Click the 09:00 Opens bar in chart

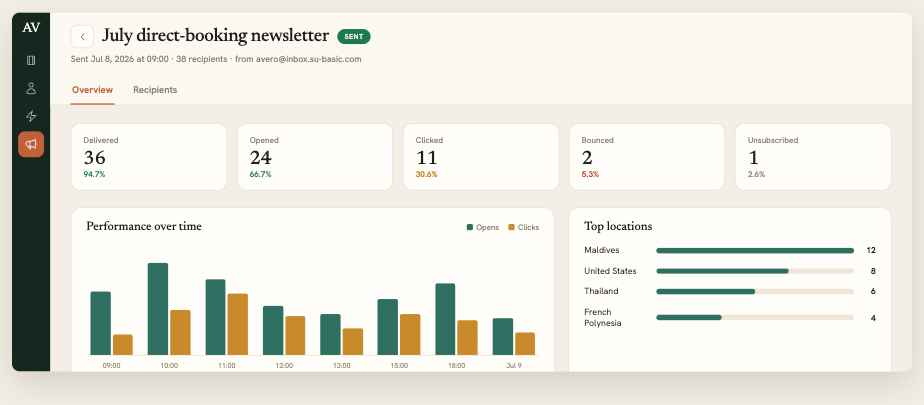[x=101, y=323]
